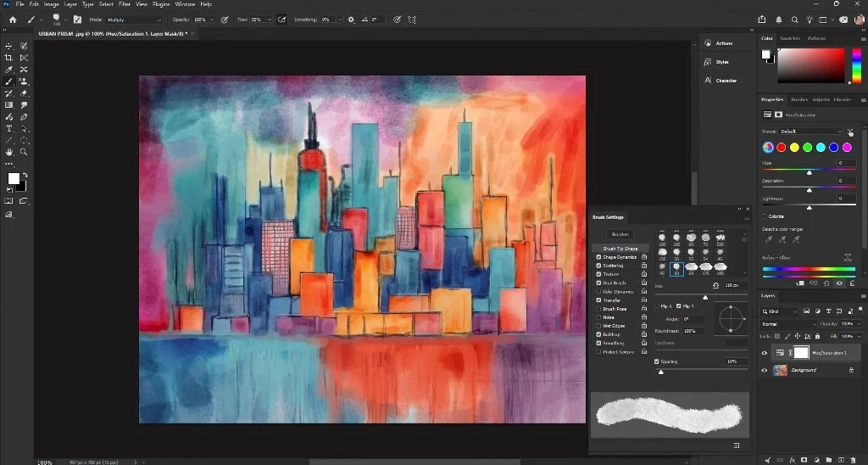The image size is (868, 465).
Task: Open the Styles panel
Action: pos(717,62)
